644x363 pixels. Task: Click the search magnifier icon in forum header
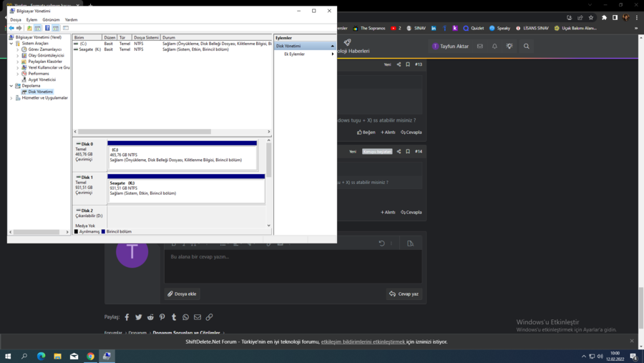527,46
